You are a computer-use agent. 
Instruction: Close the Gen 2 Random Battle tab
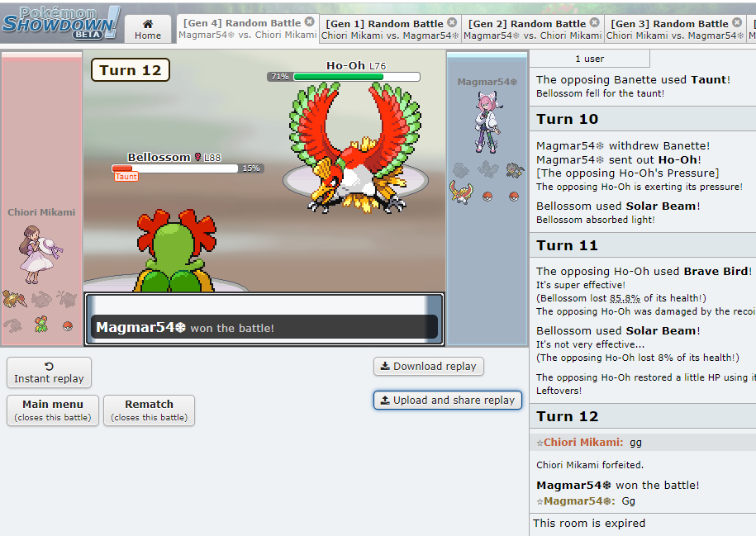[594, 23]
